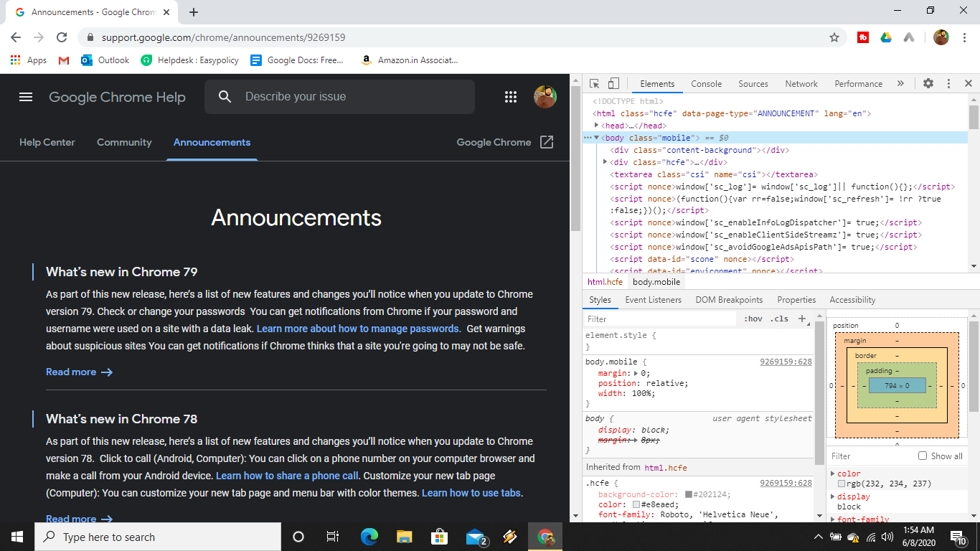
Task: Open Learn how to use tabs link
Action: (471, 493)
